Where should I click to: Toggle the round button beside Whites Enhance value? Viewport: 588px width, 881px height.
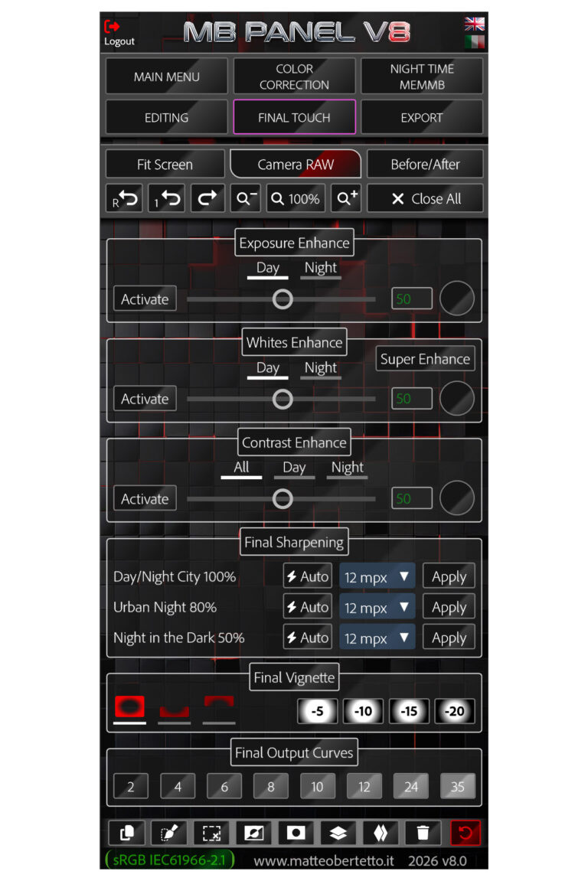[457, 399]
